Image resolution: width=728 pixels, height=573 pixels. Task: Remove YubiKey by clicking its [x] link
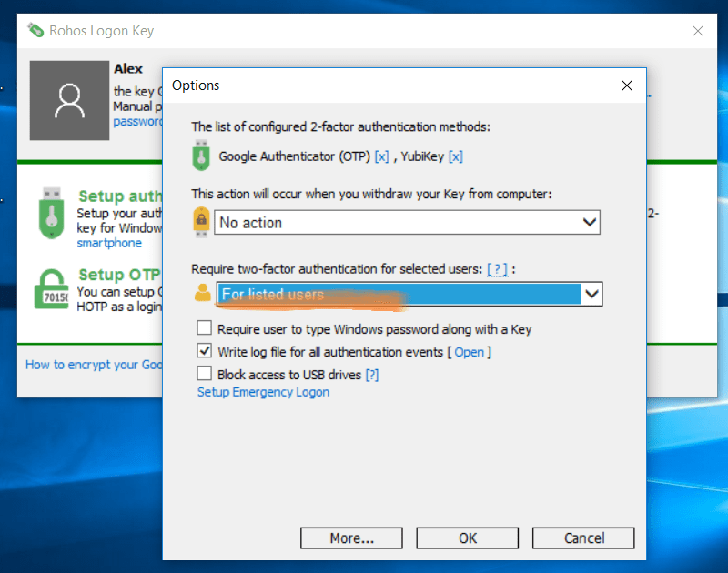click(454, 156)
